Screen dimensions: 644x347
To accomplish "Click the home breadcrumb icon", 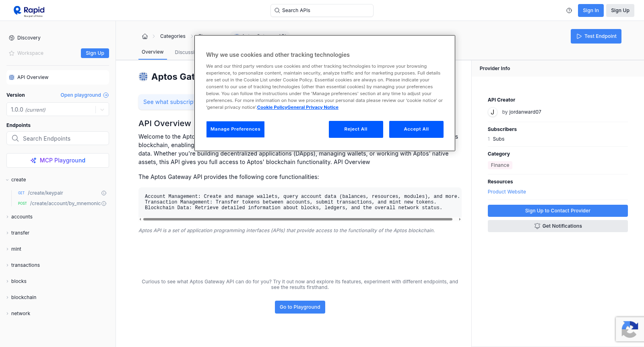I will click(145, 36).
